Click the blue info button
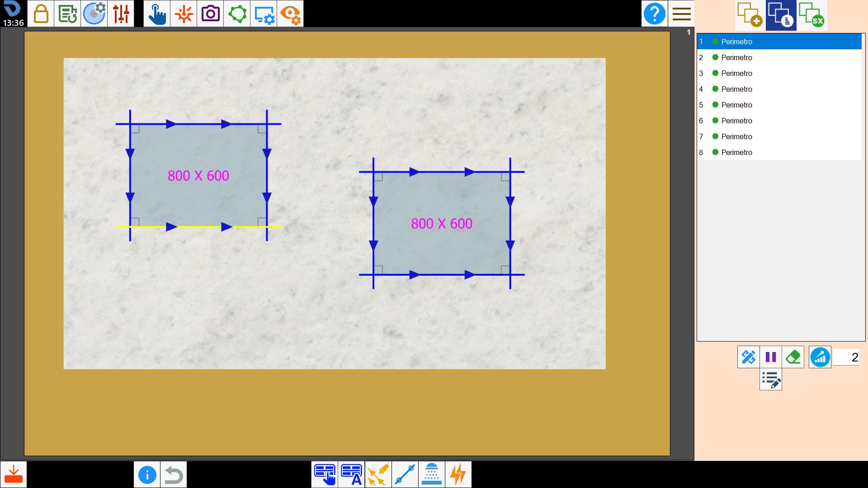 147,474
